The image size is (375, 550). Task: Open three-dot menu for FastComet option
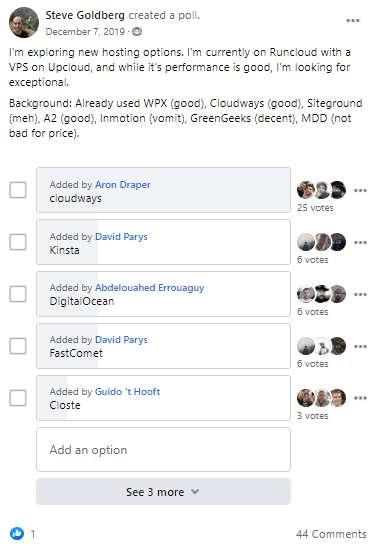(x=360, y=347)
